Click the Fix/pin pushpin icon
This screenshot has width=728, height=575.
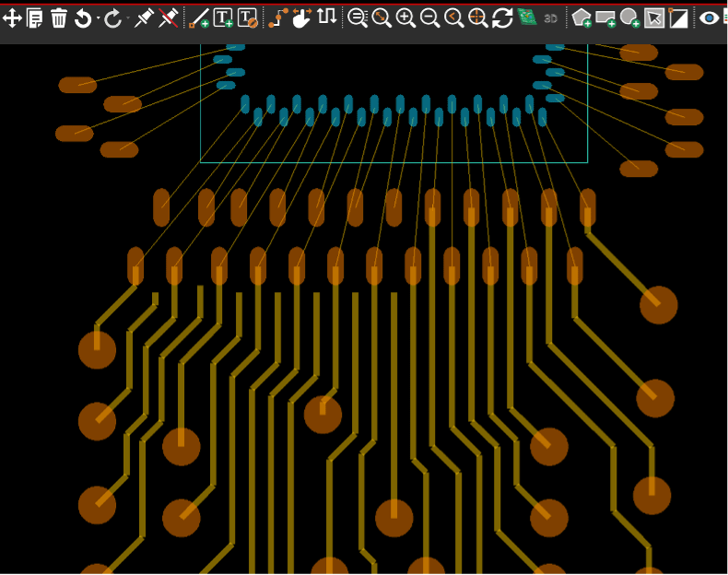click(144, 18)
